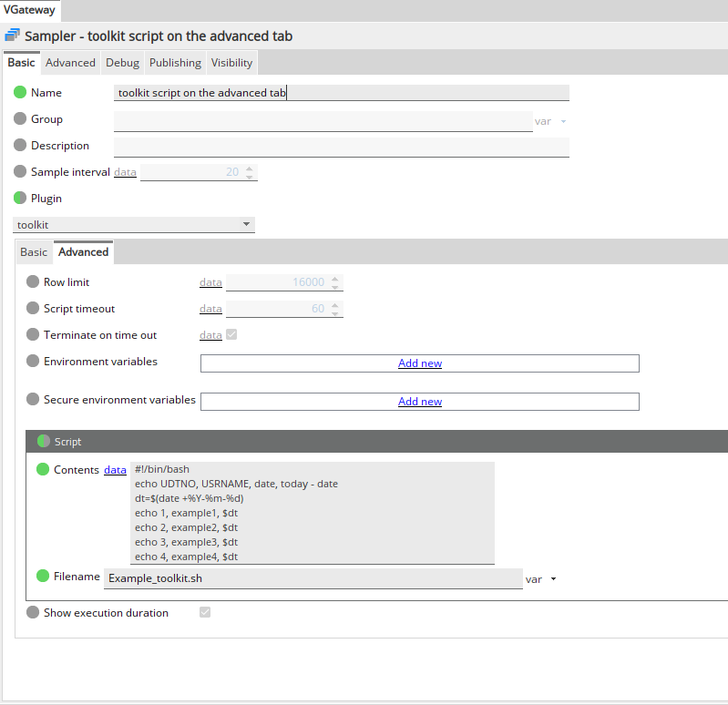
Task: Click the green dot beside Filename
Action: click(43, 577)
